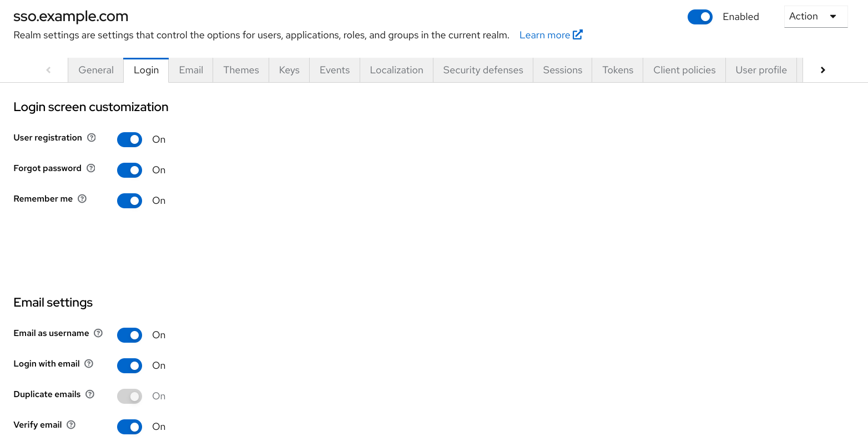This screenshot has height=441, width=868.
Task: Click help icon beside Duplicate emails
Action: (90, 394)
